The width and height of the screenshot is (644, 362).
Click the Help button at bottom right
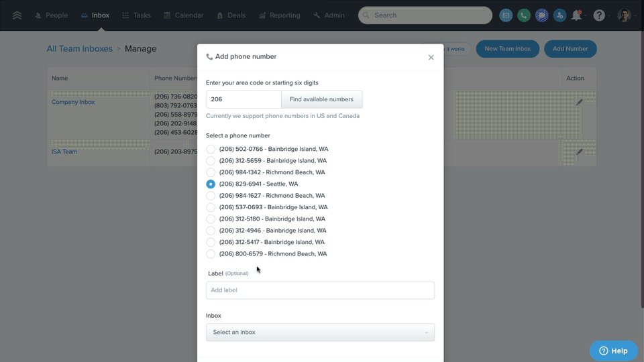[x=614, y=351]
